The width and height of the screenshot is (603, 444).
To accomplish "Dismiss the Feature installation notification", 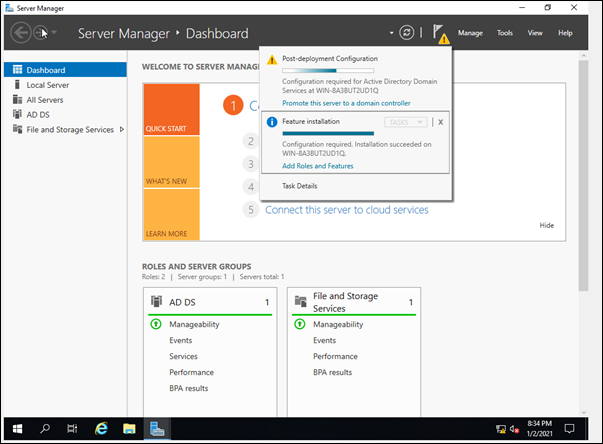I will point(441,122).
